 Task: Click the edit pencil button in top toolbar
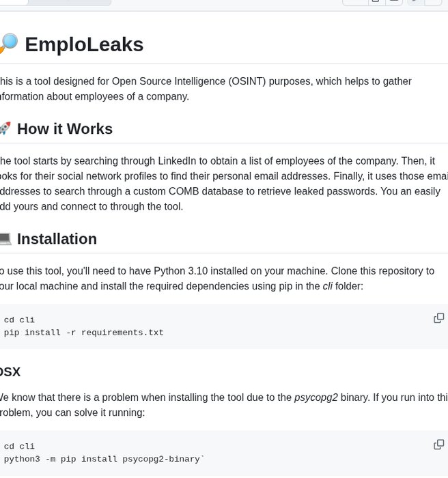click(x=416, y=1)
